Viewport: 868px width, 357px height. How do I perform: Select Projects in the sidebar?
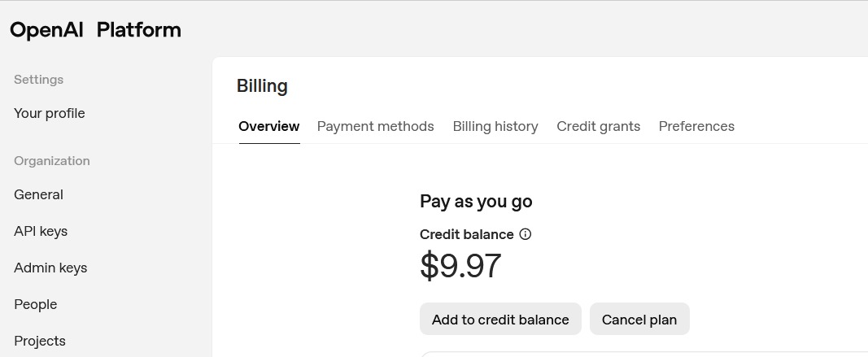(x=40, y=341)
